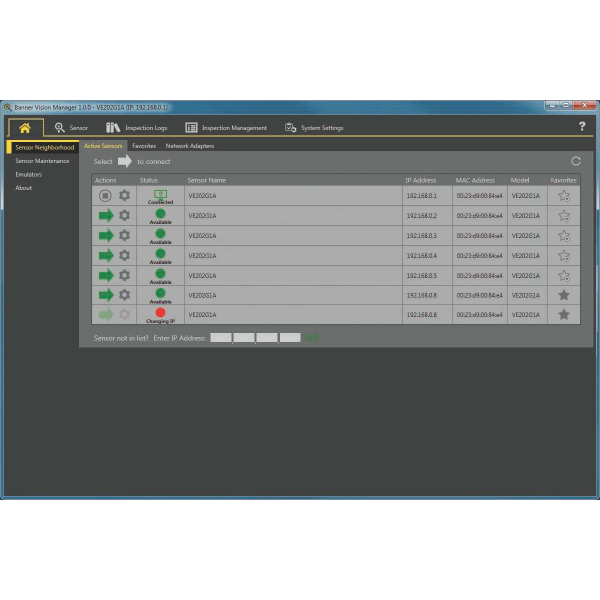Screen dimensions: 600x600
Task: Switch to the Favorites sub-tab
Action: click(144, 146)
